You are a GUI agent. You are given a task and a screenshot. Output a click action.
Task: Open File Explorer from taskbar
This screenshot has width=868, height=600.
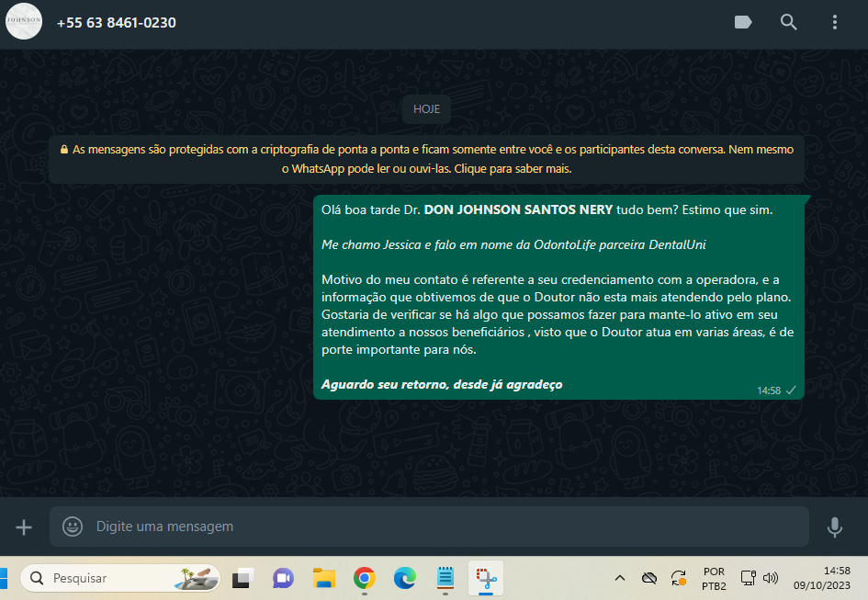pos(324,578)
